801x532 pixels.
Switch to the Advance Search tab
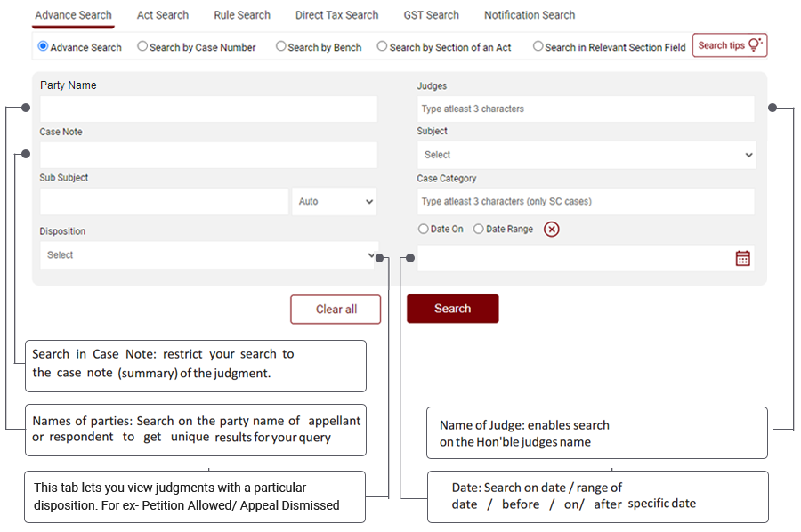pos(73,15)
